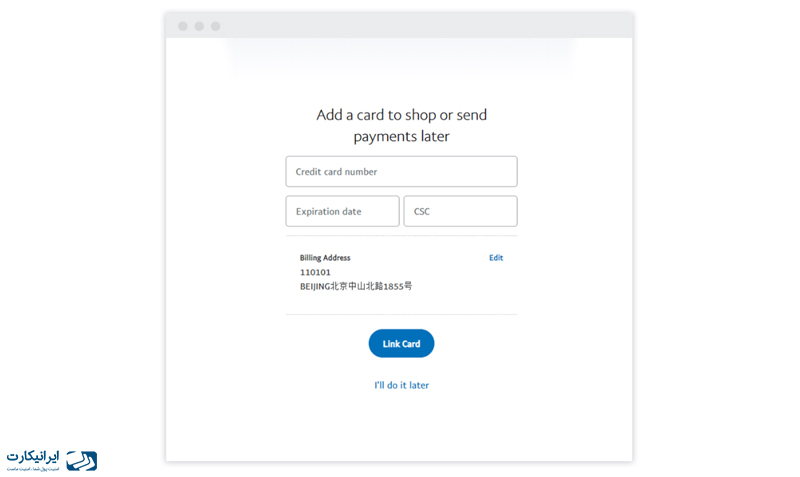Click the small Persian tagline under logo
Viewport: 800px width, 477px height.
click(33, 469)
